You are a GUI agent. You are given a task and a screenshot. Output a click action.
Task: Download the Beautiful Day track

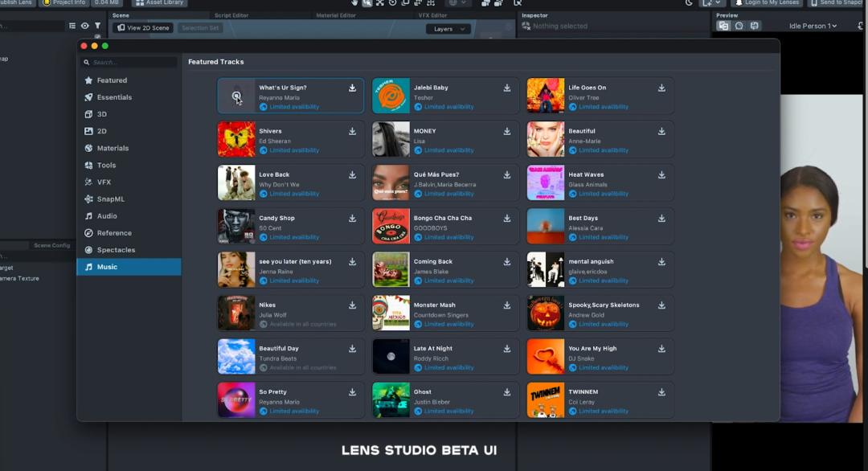pyautogui.click(x=352, y=349)
